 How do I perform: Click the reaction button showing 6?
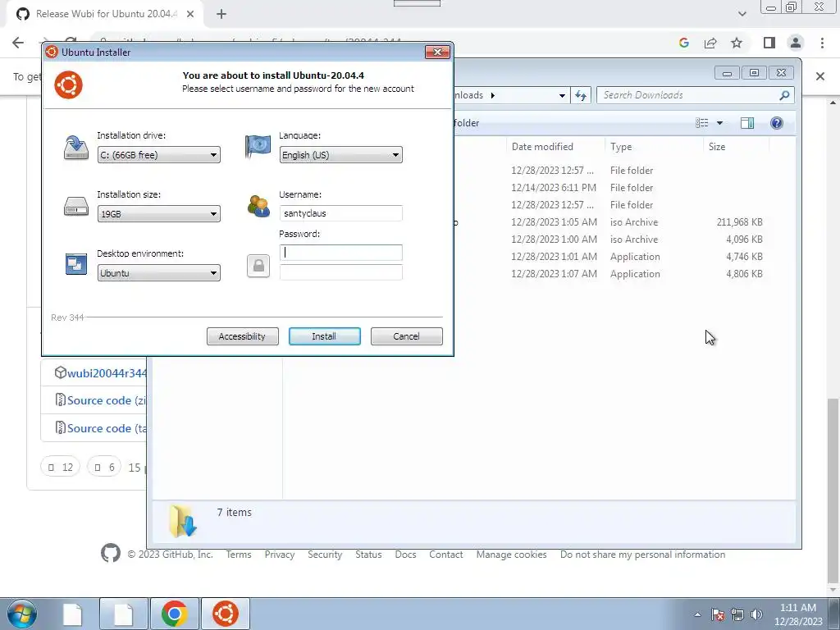coord(104,467)
